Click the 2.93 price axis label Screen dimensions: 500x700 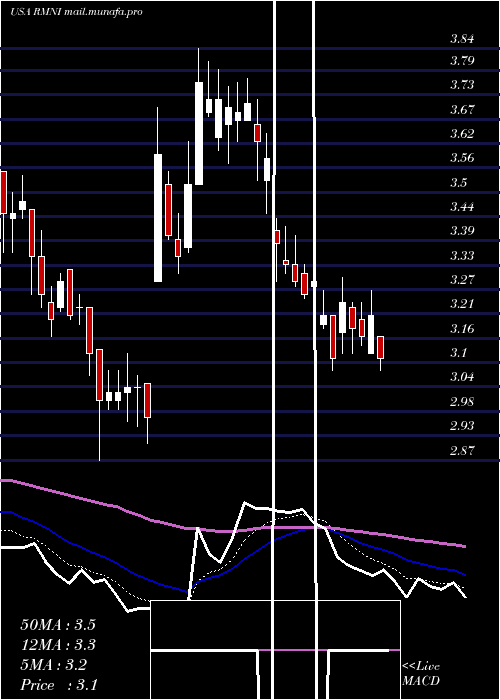click(x=462, y=425)
